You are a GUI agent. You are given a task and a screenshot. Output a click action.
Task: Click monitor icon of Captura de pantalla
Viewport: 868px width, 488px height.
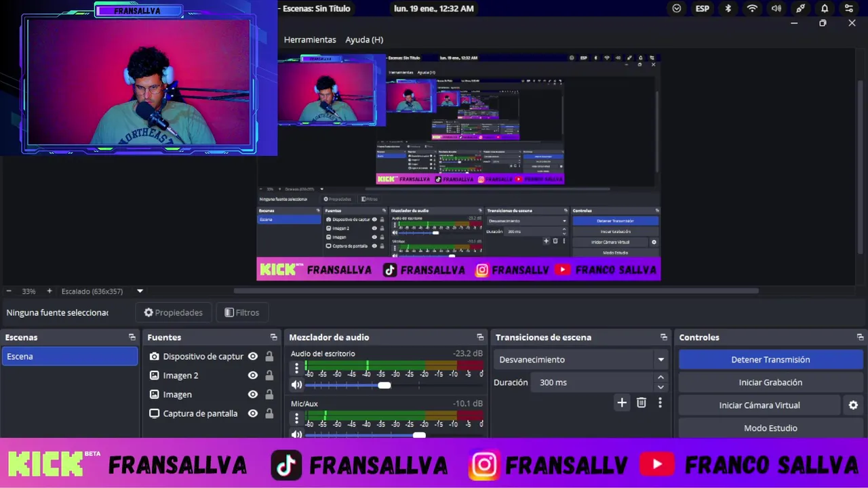(x=155, y=413)
